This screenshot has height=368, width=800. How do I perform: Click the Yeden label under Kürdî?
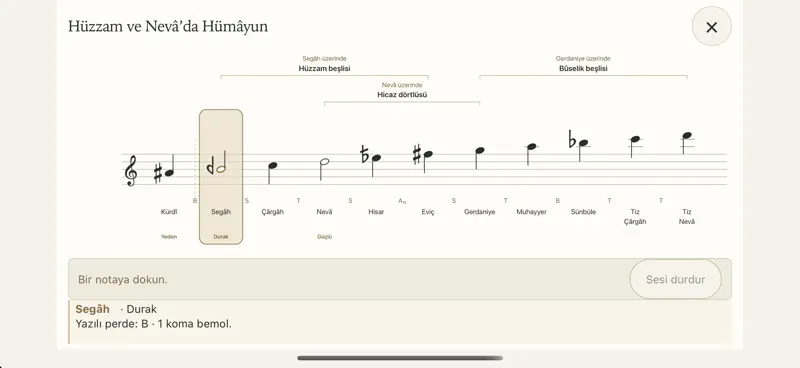169,237
